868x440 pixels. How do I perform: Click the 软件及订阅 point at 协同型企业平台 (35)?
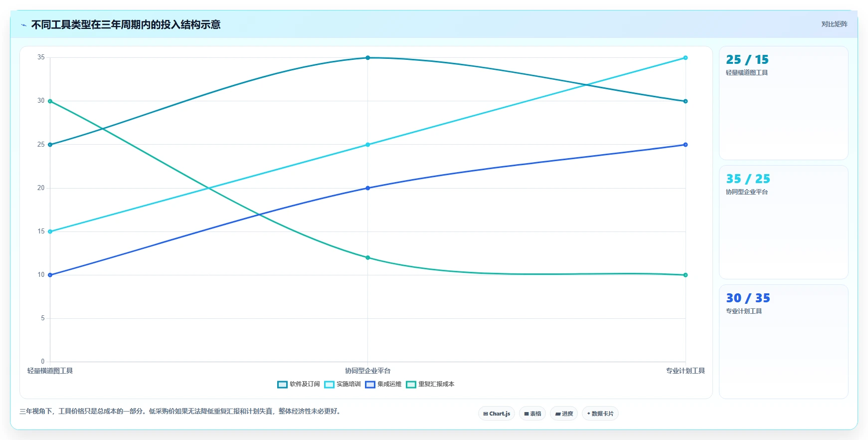tap(368, 58)
